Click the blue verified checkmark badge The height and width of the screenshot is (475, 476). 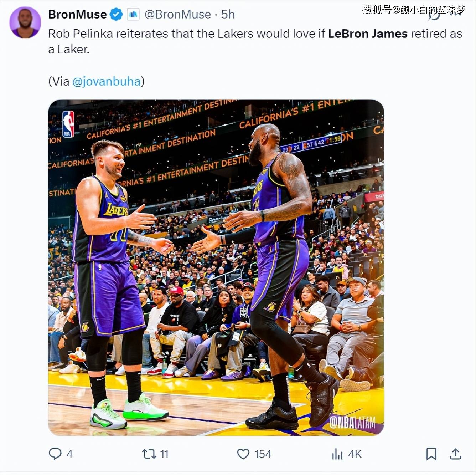pyautogui.click(x=116, y=14)
